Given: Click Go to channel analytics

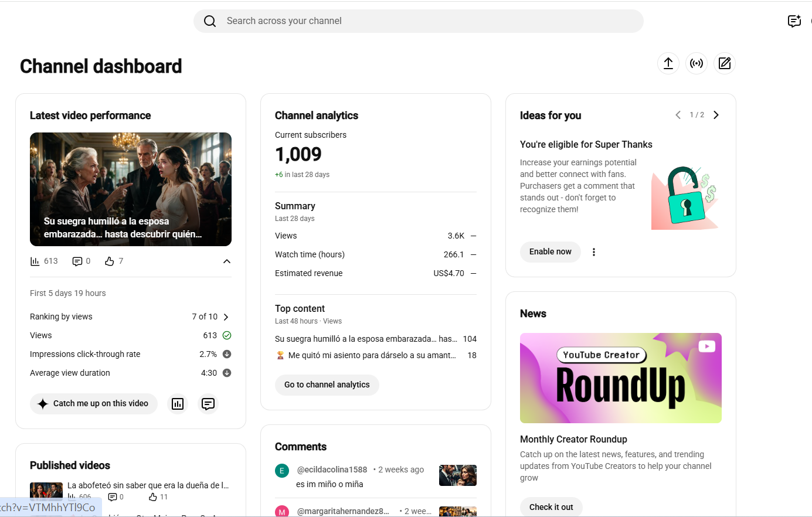Looking at the screenshot, I should click(x=327, y=385).
